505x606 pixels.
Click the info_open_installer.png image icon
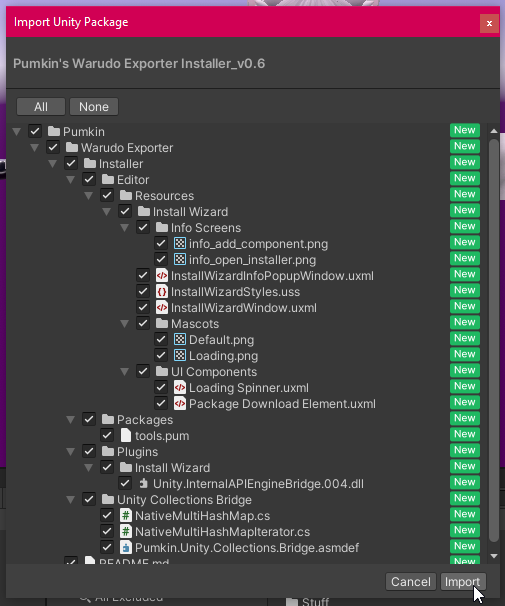pos(180,259)
